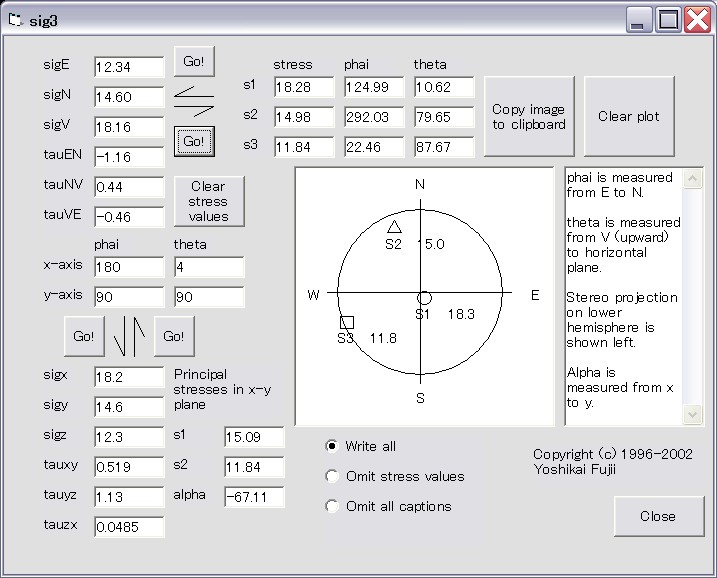The width and height of the screenshot is (717, 578).
Task: Click the S2 triangle marker in plot
Action: (394, 228)
